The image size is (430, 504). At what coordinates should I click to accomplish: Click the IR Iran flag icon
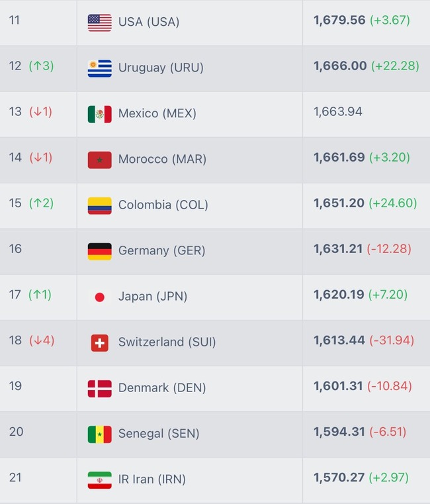pos(99,480)
